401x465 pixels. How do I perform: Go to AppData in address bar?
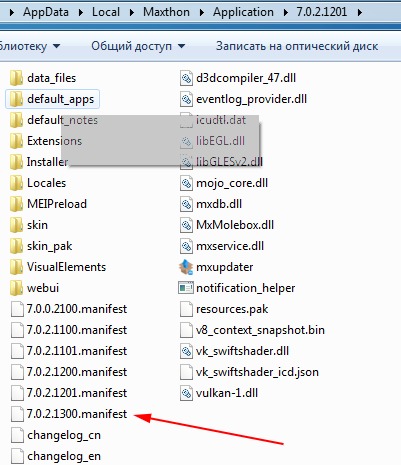[x=46, y=12]
